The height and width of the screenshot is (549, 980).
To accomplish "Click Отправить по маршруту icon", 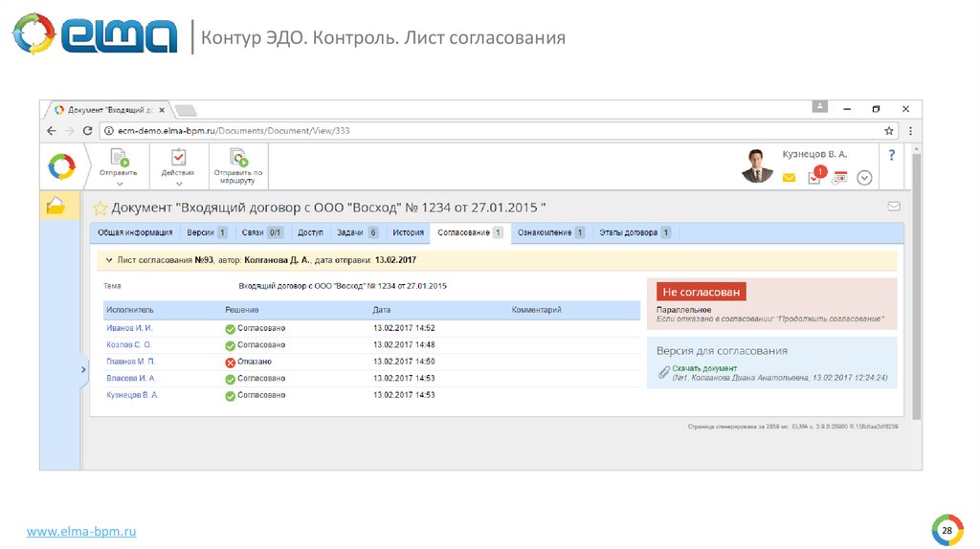I will point(238,158).
